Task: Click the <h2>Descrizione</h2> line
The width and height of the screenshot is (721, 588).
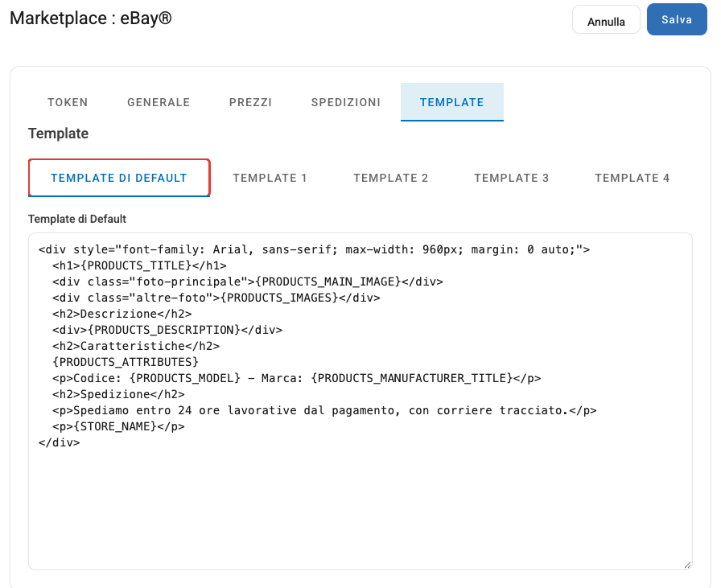Action: pyautogui.click(x=122, y=314)
